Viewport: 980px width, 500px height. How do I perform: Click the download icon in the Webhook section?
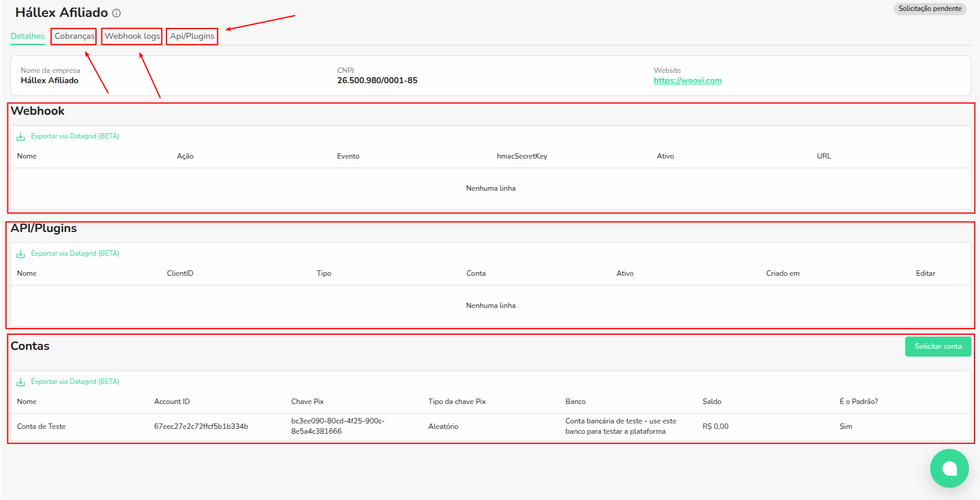point(21,137)
